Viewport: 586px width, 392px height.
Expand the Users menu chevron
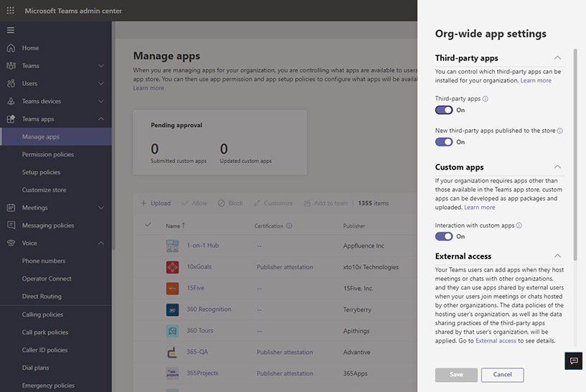point(101,83)
